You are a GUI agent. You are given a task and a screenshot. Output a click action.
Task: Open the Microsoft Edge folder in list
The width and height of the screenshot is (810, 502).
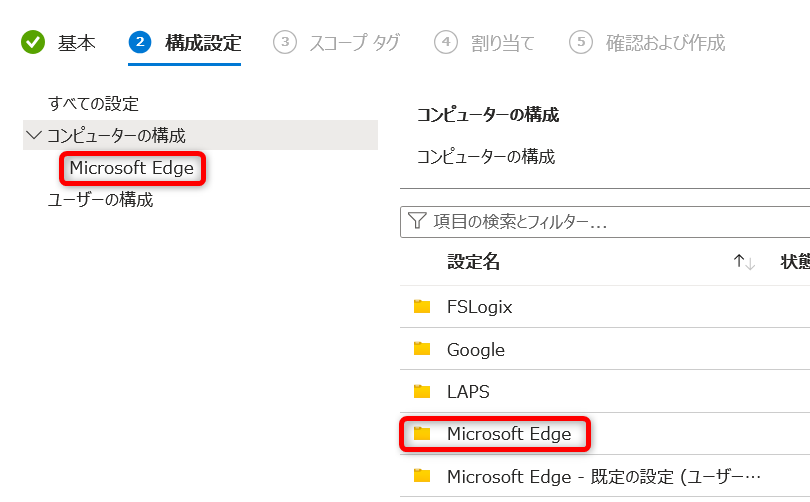click(x=605, y=434)
